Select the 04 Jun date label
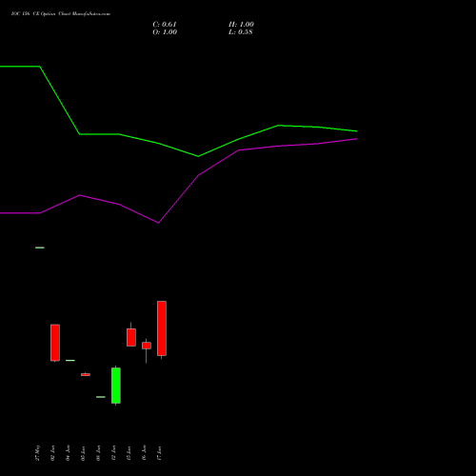The image size is (476, 476). (x=68, y=453)
